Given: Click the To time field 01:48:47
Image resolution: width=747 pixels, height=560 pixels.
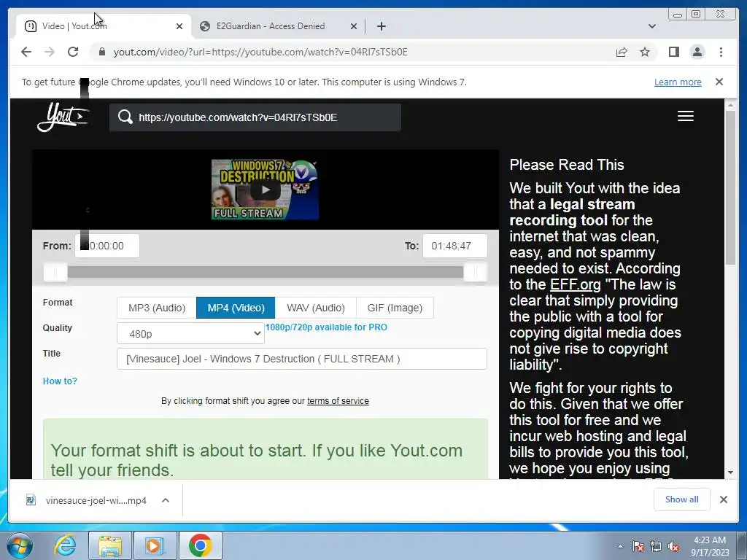Looking at the screenshot, I should coord(455,246).
